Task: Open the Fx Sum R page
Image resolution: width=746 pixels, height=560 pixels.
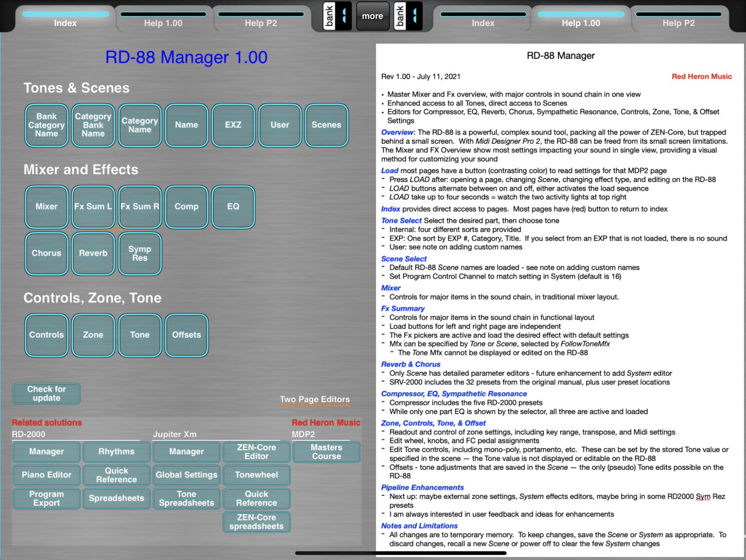Action: [x=140, y=207]
